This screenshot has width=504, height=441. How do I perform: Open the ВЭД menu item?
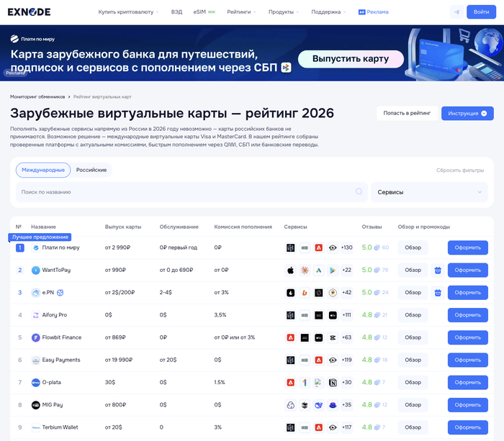point(176,12)
